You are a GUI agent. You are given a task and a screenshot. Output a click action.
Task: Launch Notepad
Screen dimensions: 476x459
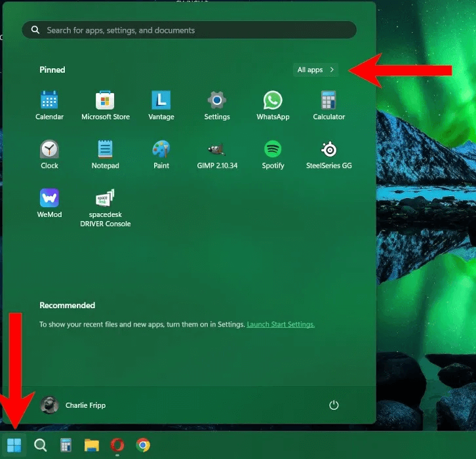click(x=106, y=154)
